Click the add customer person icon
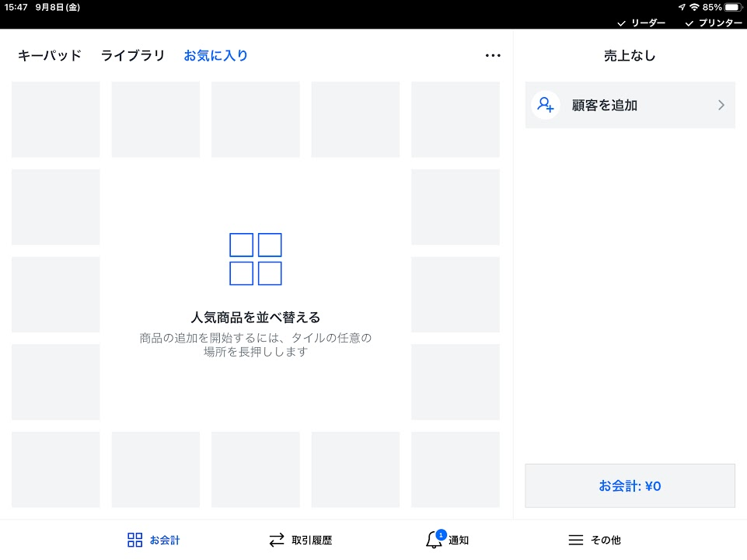Viewport: 747px width, 560px height. click(x=546, y=105)
